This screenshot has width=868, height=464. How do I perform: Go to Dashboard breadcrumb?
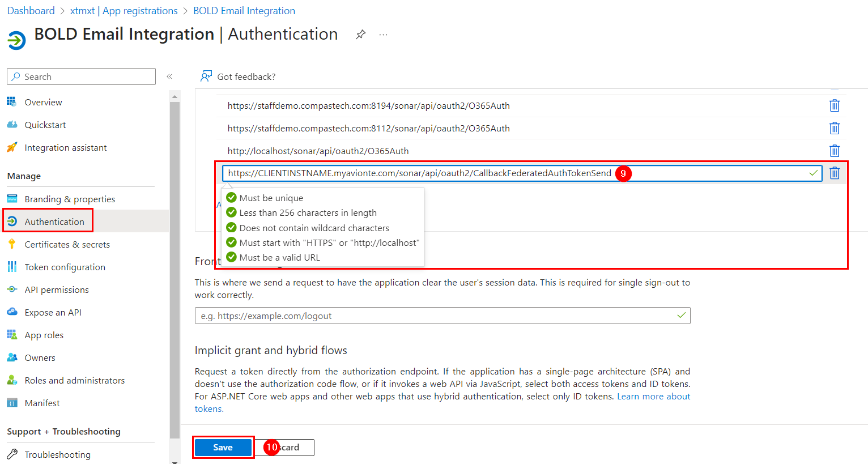point(31,11)
